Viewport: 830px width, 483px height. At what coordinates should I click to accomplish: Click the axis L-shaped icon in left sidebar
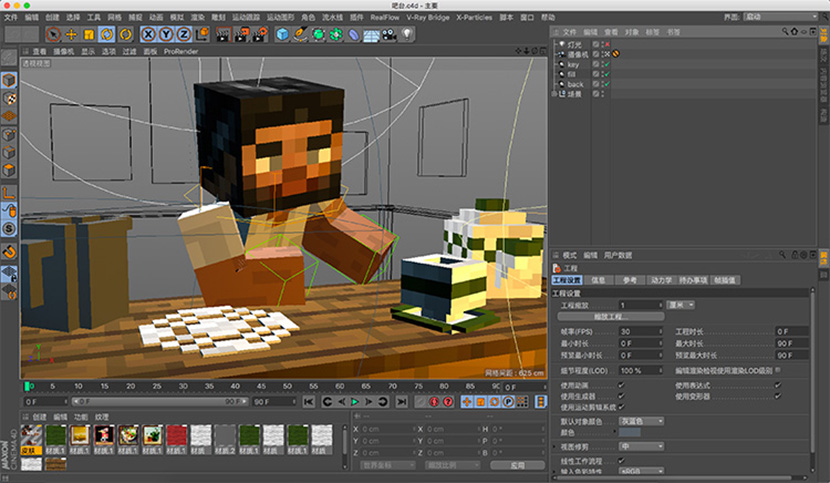coord(9,193)
